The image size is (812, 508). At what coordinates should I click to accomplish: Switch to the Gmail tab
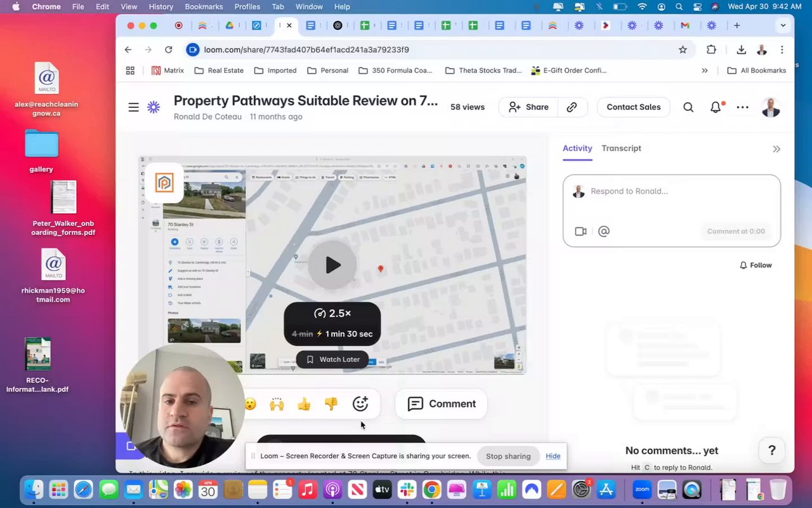[684, 25]
